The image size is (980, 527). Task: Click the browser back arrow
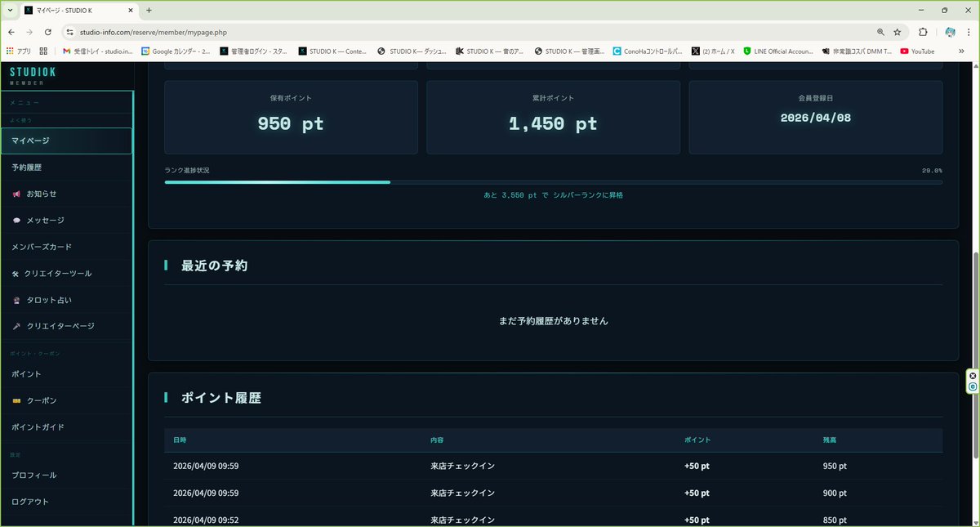point(11,32)
